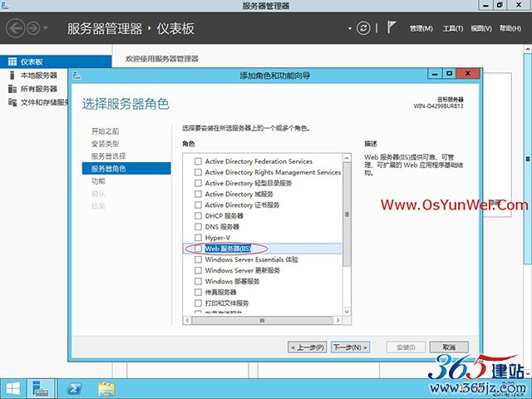Go to 安装类型 wizard step
Viewport: 532px width, 399px height.
click(106, 144)
